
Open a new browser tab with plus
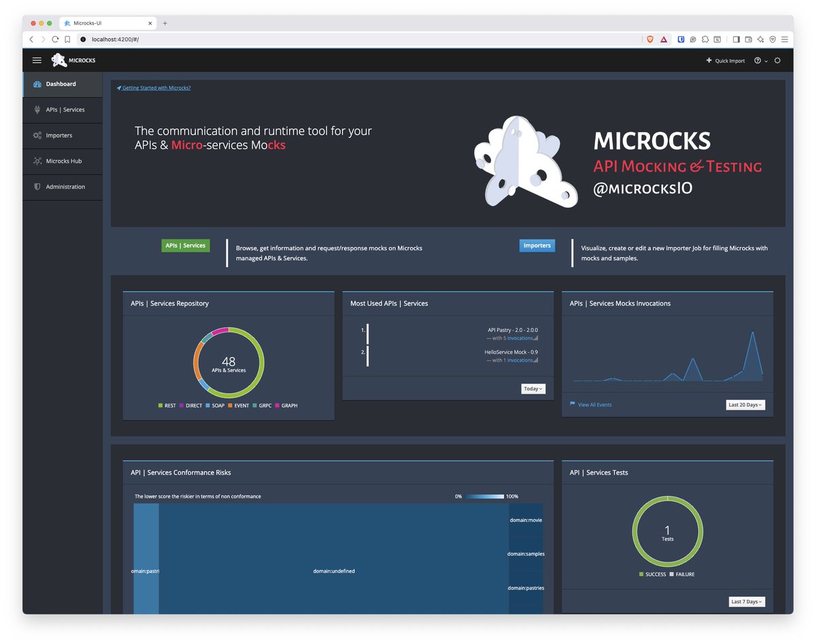tap(165, 23)
